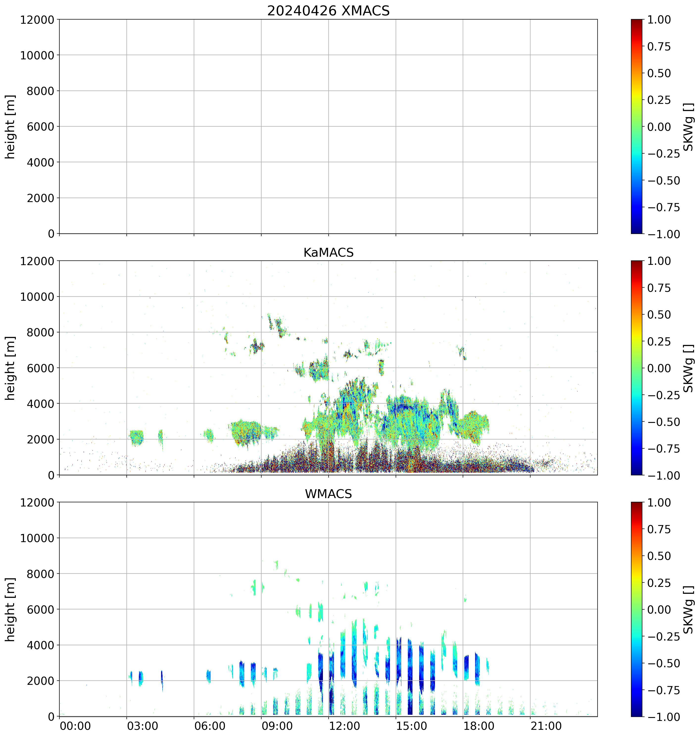Click the 8000 tick on WMACS axis

point(40,574)
